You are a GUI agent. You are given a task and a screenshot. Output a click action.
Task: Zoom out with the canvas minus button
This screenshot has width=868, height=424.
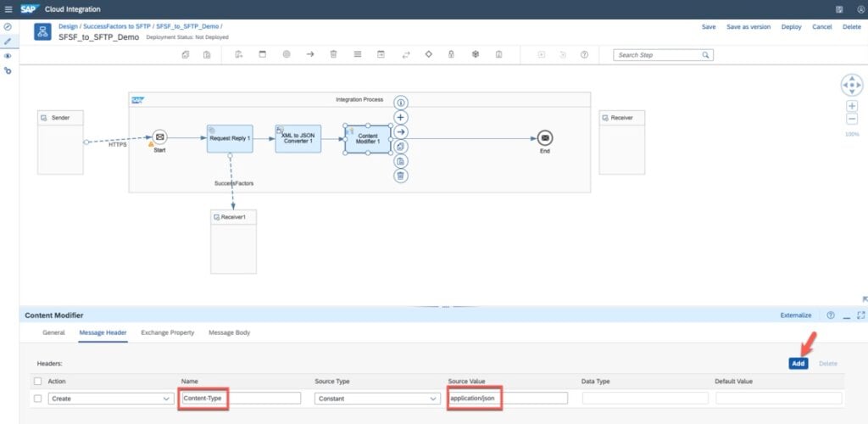click(852, 119)
